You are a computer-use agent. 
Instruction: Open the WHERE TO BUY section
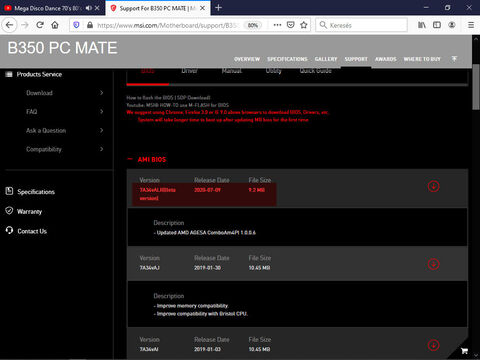click(422, 59)
